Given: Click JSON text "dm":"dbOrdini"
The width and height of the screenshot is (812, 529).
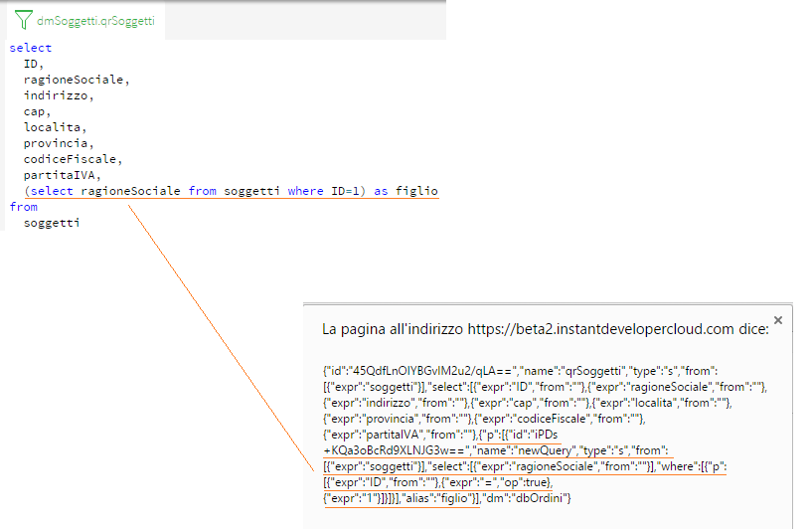Looking at the screenshot, I should point(523,498).
